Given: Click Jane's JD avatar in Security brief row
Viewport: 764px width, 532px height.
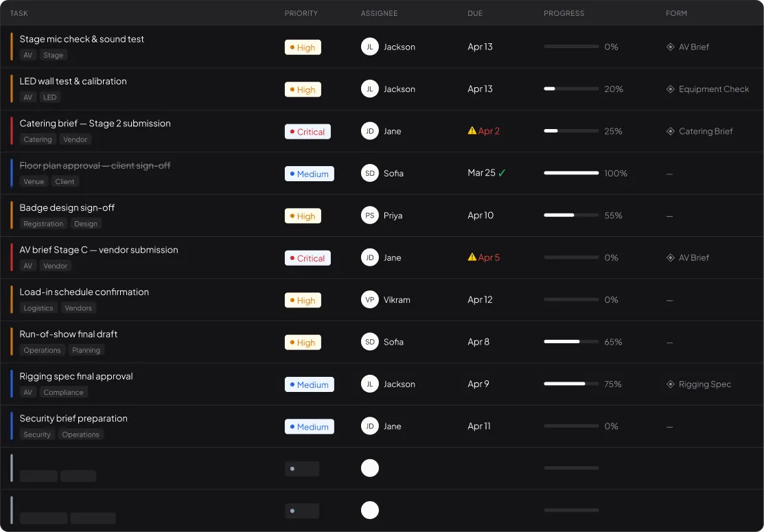Looking at the screenshot, I should coord(370,426).
